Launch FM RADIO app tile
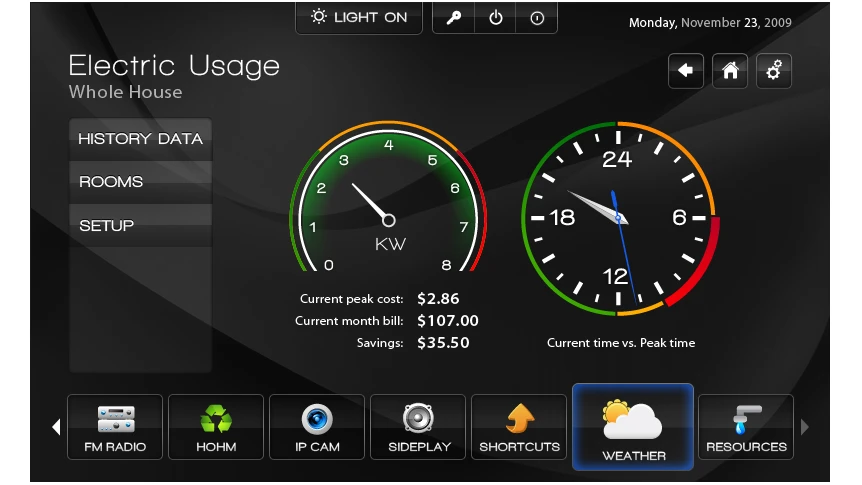 coord(115,427)
